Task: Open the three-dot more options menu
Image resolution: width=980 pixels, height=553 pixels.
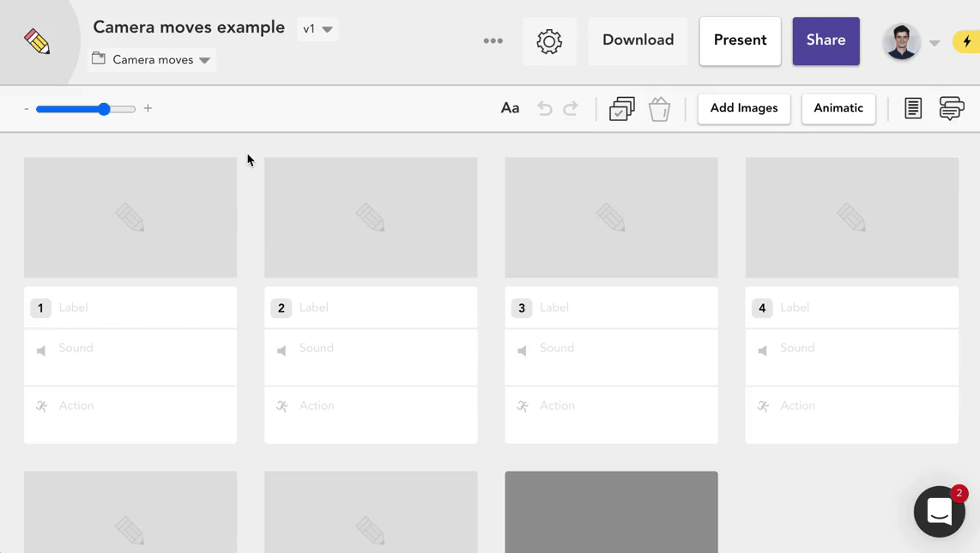Action: [493, 41]
